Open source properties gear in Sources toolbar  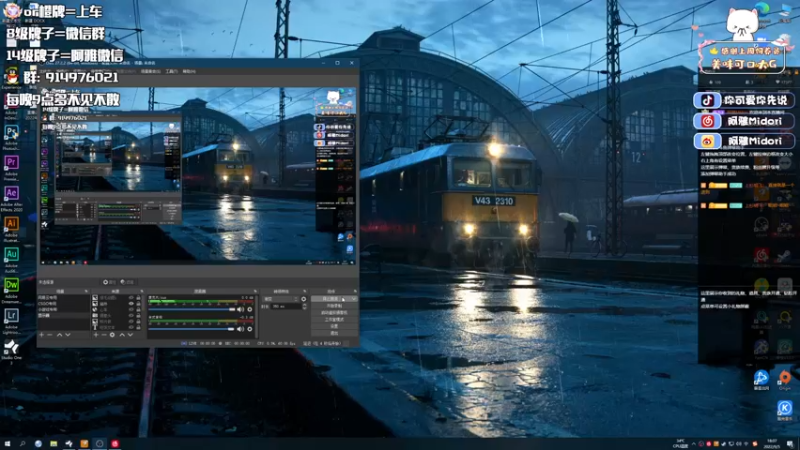(x=112, y=335)
